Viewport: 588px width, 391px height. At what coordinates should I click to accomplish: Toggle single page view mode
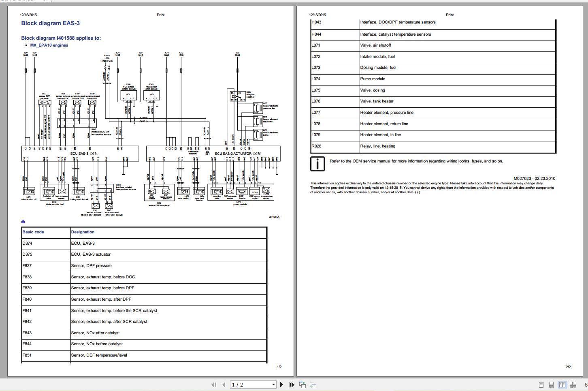pyautogui.click(x=540, y=385)
